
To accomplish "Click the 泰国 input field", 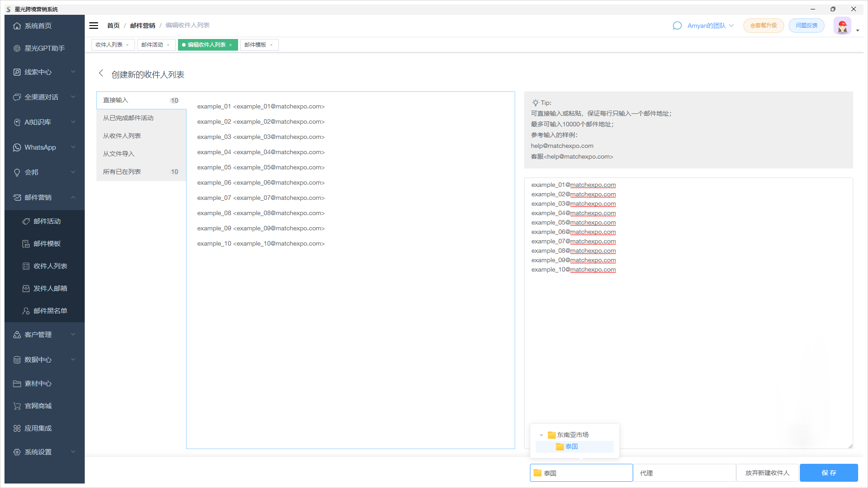I will coord(581,473).
